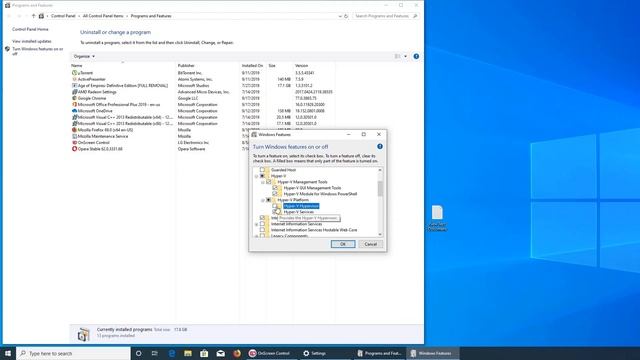This screenshot has width=640, height=360.
Task: Open the Windows Start menu
Action: [8, 353]
